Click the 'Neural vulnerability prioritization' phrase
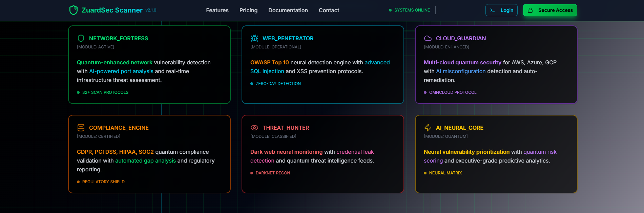 click(x=466, y=152)
